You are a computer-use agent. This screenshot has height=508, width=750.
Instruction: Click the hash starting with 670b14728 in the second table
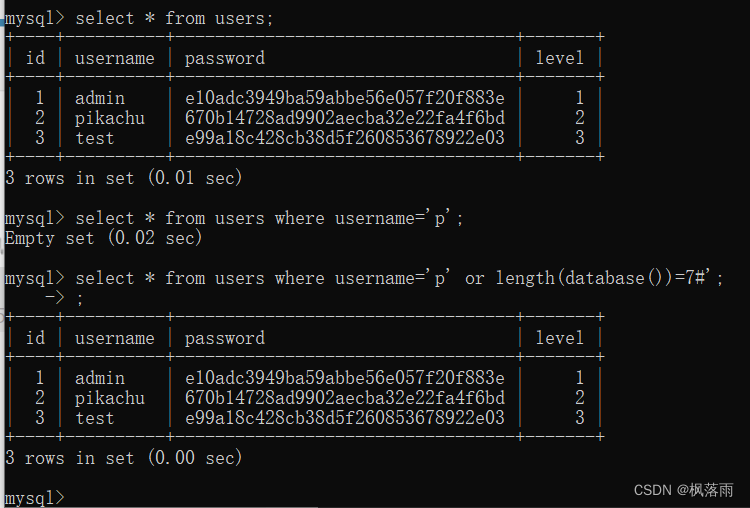pyautogui.click(x=345, y=398)
